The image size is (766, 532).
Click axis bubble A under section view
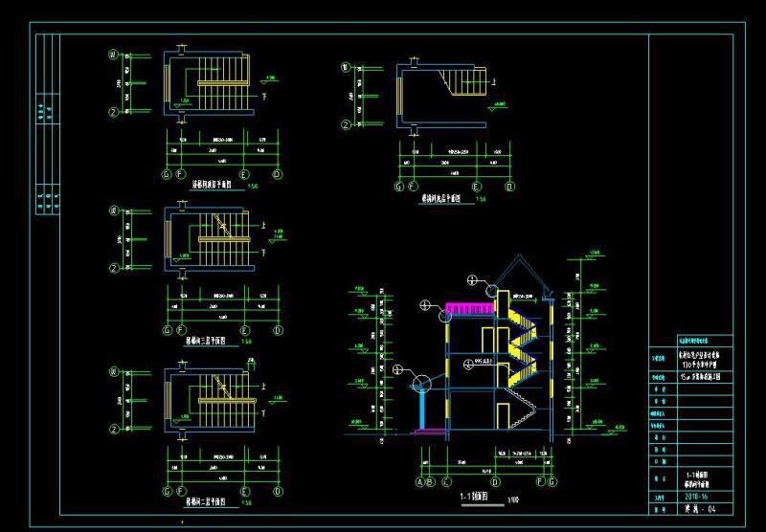[x=419, y=483]
